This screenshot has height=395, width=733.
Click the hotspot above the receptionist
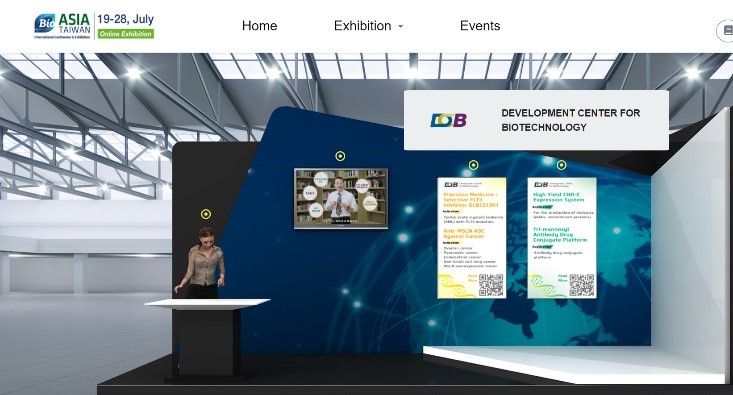(x=206, y=214)
